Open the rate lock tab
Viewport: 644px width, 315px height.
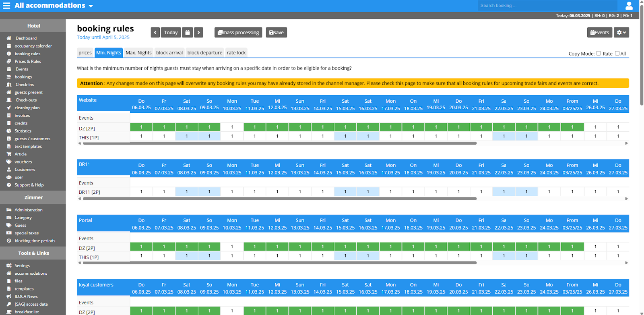(x=236, y=53)
